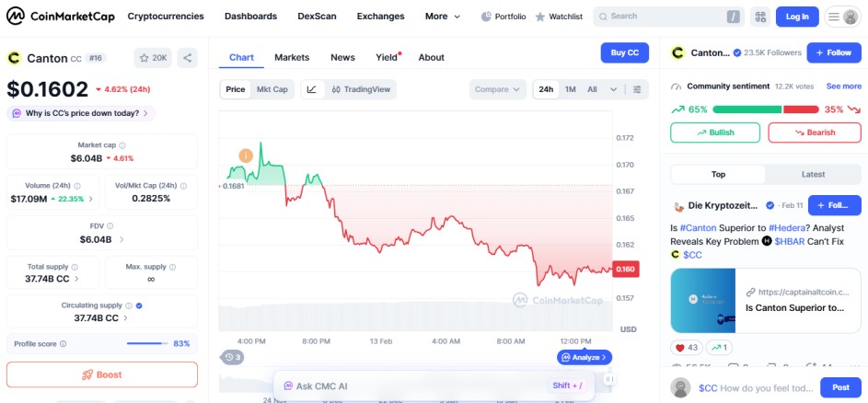Click the CoinMarketCap logo

point(61,17)
